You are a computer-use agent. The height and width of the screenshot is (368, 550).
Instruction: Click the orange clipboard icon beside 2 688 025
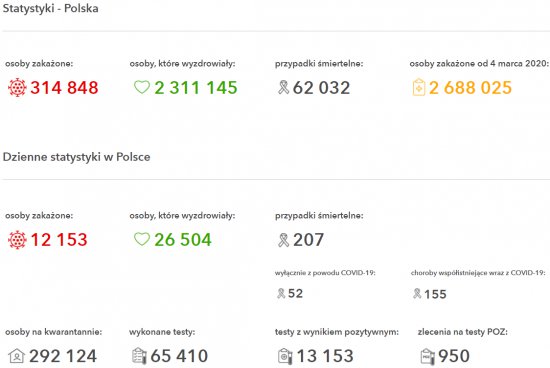click(x=418, y=87)
